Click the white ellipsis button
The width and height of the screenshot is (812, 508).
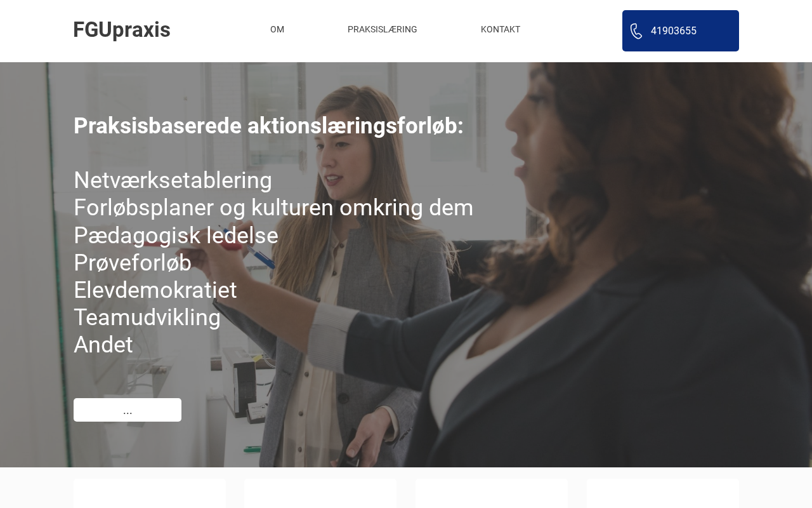coord(128,410)
